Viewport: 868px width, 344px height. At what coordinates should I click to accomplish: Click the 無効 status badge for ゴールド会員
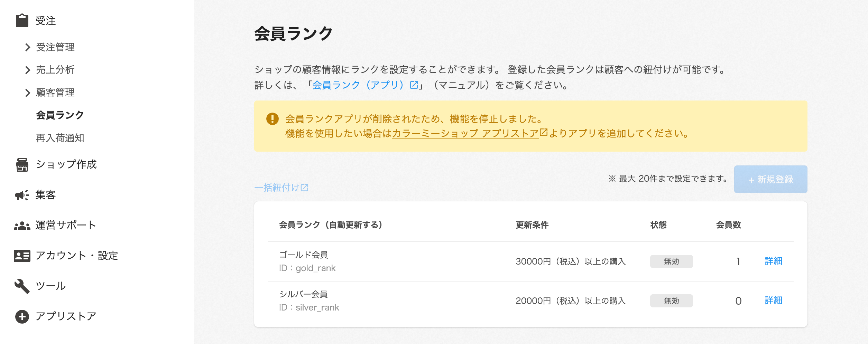click(x=671, y=261)
